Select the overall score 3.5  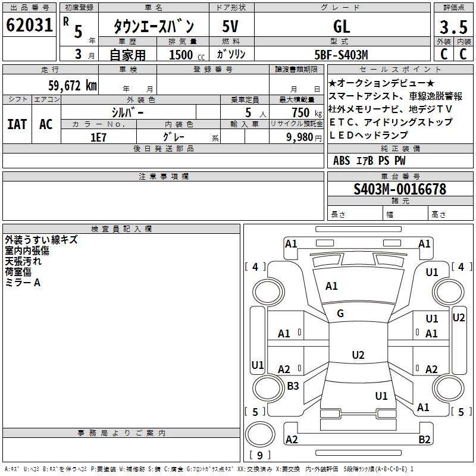(452, 27)
